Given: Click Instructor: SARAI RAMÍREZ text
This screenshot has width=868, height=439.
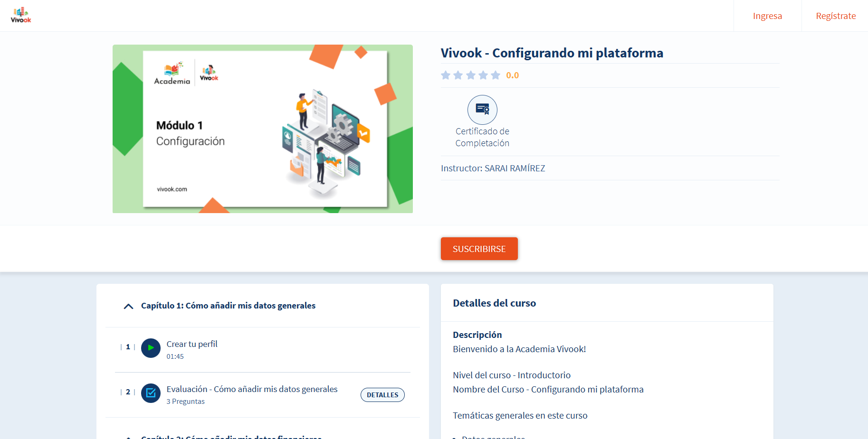Looking at the screenshot, I should tap(493, 168).
